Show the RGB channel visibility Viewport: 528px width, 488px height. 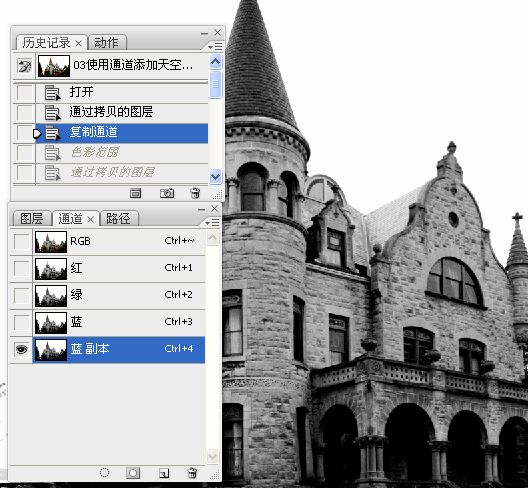tap(21, 241)
